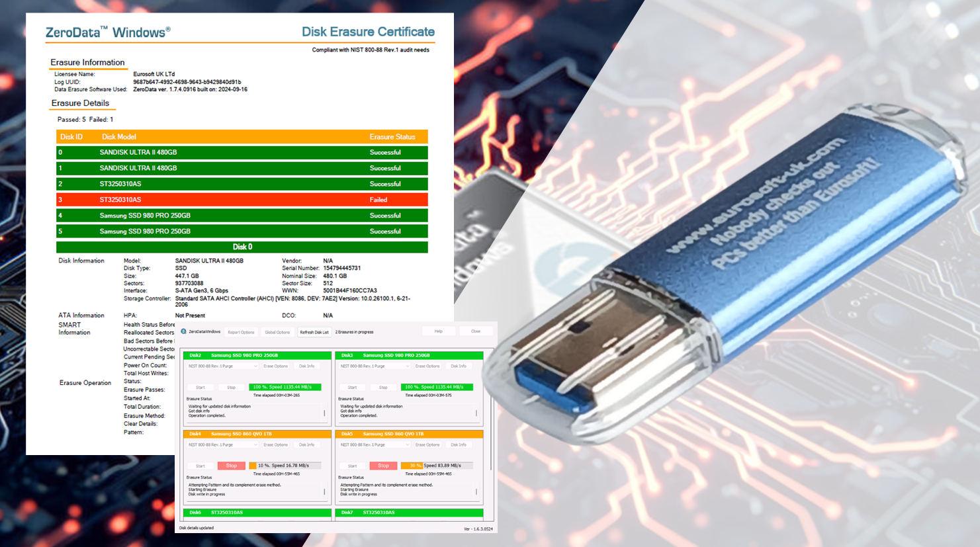Select Disk2 Samsung SSD 980 PRO header
980x547 pixels.
point(257,355)
